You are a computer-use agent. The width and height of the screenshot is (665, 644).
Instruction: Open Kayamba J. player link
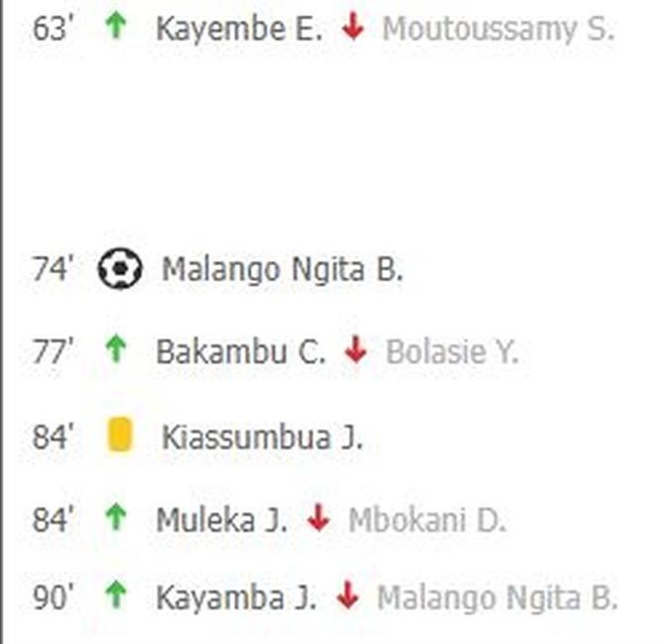(236, 598)
